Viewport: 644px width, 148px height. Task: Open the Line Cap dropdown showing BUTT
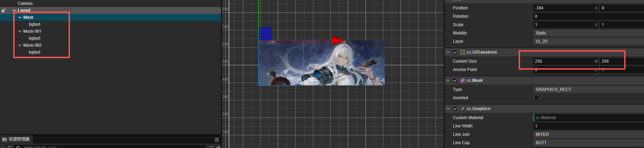589,143
